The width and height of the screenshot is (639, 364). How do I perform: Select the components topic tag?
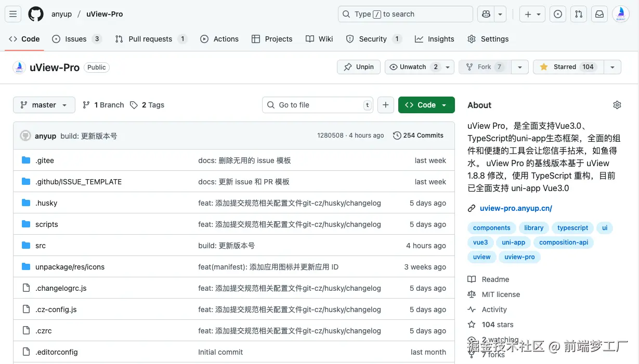[x=492, y=228]
